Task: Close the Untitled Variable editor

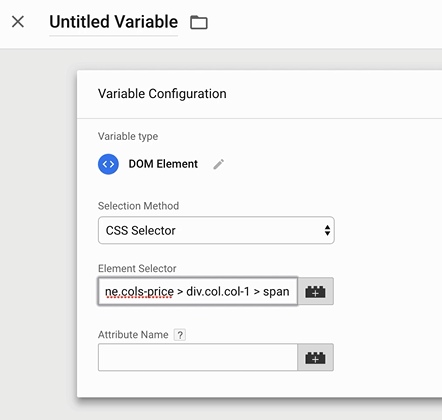Action: click(18, 22)
